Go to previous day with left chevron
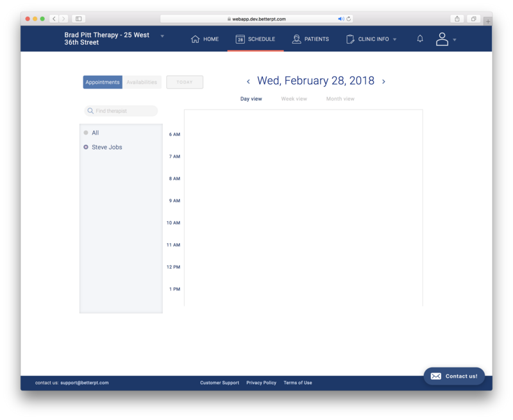Image resolution: width=513 pixels, height=420 pixels. 249,81
